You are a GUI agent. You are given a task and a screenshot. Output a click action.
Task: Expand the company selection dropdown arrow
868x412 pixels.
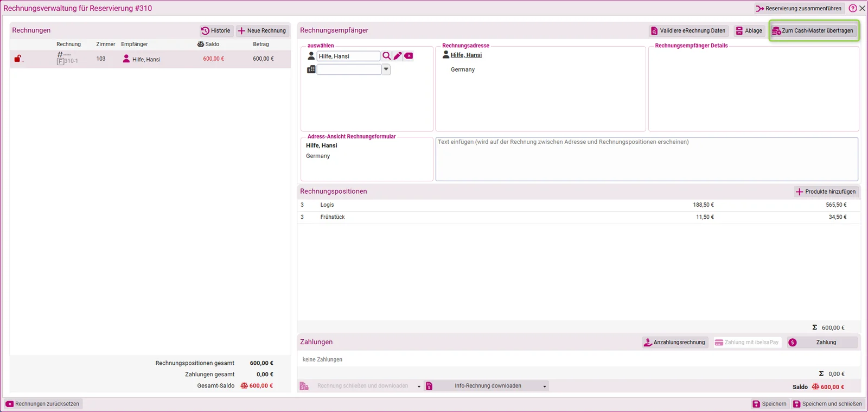point(386,69)
